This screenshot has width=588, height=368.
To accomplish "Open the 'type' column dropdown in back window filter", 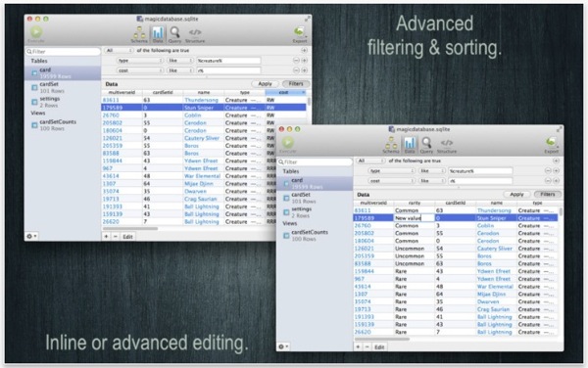I will point(139,61).
